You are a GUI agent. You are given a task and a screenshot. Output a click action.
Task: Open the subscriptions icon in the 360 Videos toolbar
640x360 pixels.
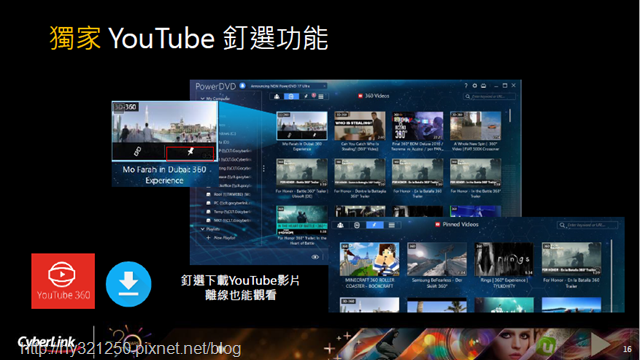[x=277, y=96]
